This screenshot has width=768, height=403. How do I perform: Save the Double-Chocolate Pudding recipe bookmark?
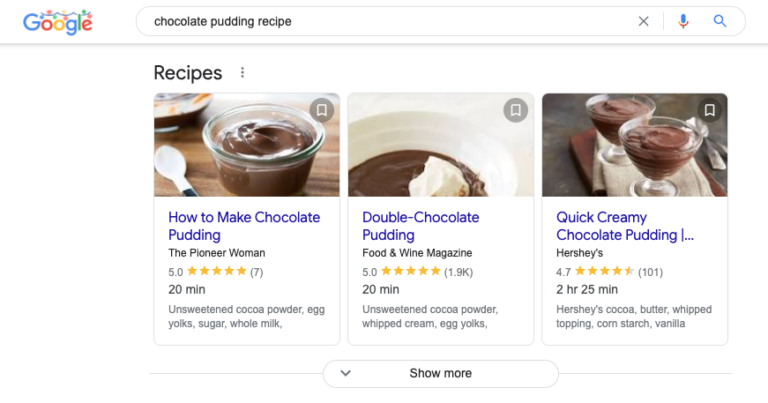click(x=516, y=110)
